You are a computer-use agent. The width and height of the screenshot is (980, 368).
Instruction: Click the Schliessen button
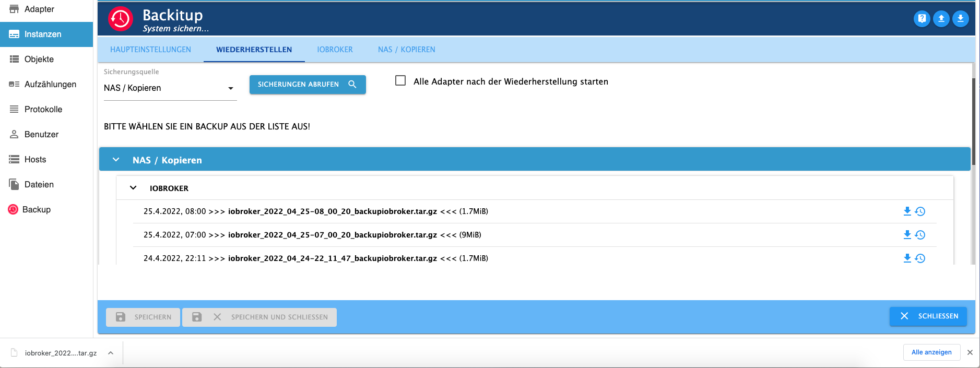[x=928, y=316]
